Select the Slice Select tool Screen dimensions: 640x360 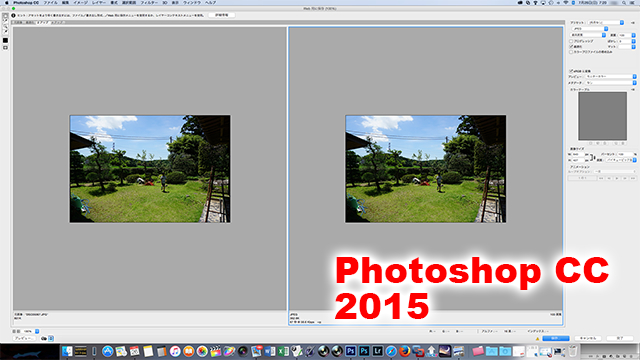[x=5, y=21]
